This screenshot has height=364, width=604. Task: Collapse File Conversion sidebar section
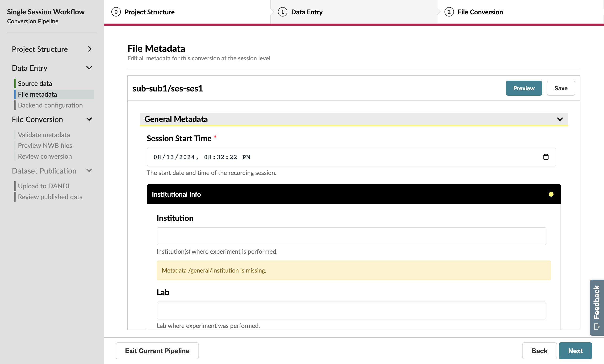89,119
